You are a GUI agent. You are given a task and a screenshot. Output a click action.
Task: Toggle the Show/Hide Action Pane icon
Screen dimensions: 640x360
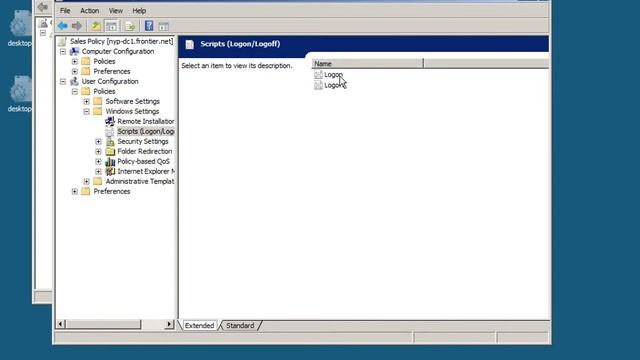coord(164,27)
